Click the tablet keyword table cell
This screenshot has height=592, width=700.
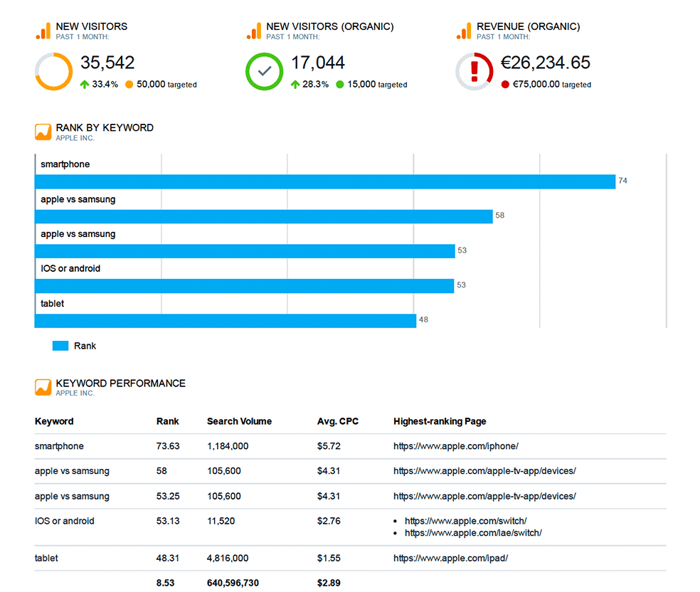46,558
